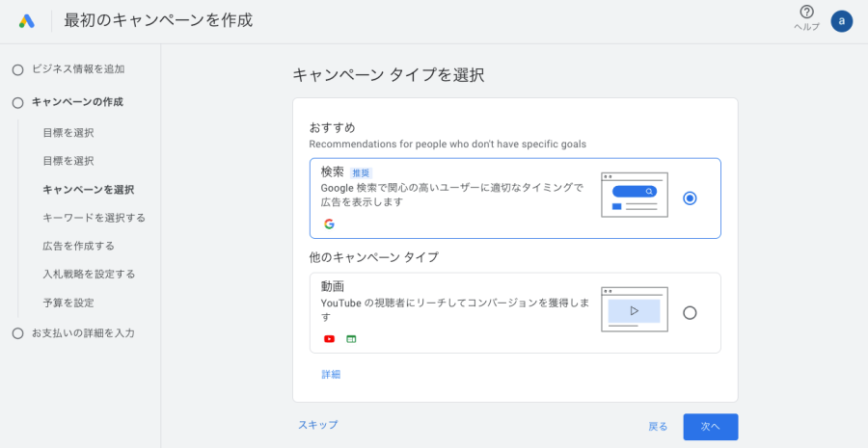The image size is (868, 448).
Task: Click the おすすめ heading
Action: click(x=332, y=128)
